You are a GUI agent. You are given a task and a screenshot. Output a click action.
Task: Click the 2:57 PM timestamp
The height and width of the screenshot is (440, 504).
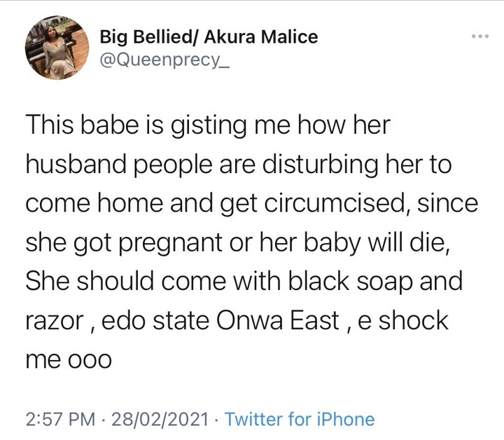pyautogui.click(x=59, y=419)
